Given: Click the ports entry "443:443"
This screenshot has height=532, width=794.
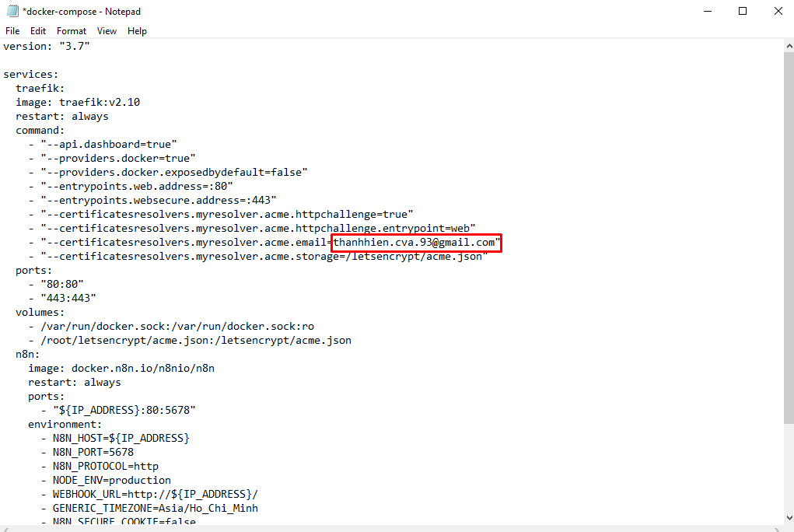Looking at the screenshot, I should (x=69, y=298).
